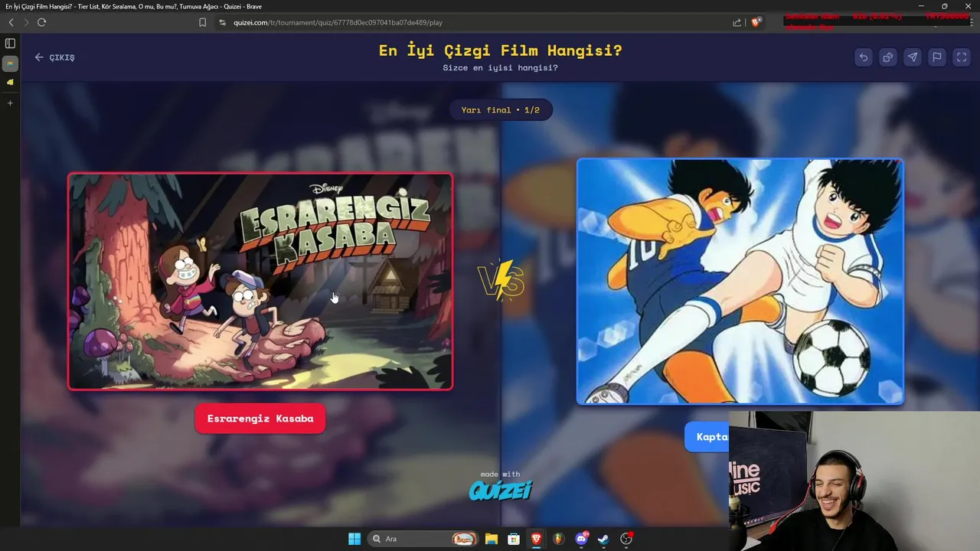The width and height of the screenshot is (980, 551).
Task: Open Microsoft Store from the taskbar
Action: coord(514,539)
